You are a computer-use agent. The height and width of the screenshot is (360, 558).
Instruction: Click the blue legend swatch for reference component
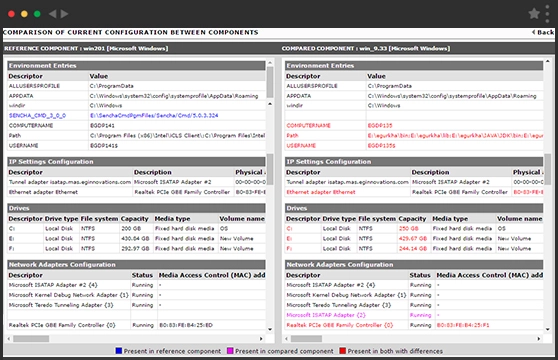coord(119,351)
